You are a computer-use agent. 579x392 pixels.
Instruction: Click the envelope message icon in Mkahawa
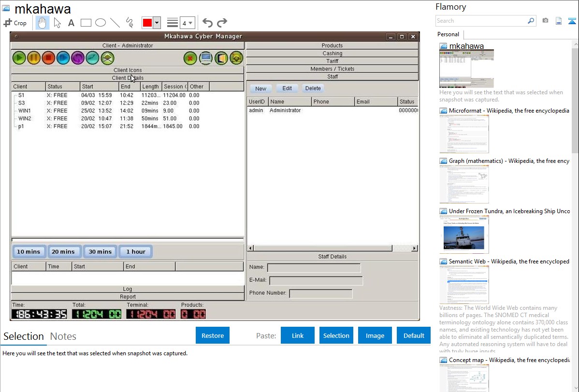click(107, 58)
